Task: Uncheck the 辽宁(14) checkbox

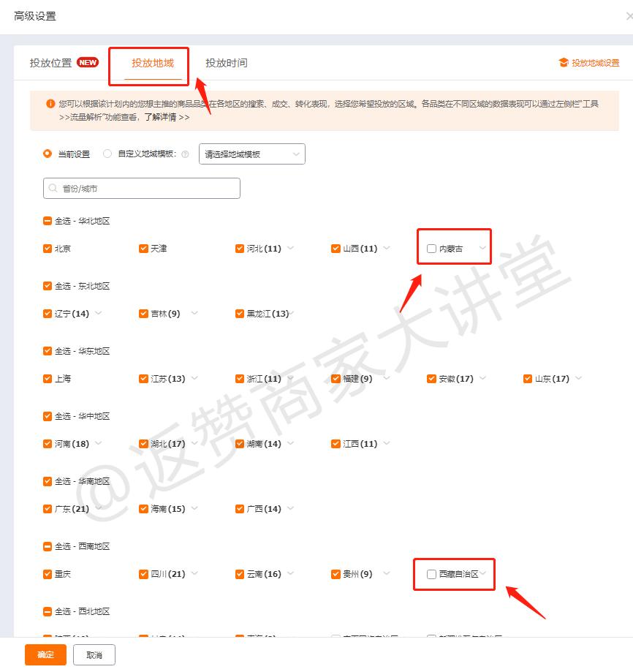Action: click(x=48, y=314)
